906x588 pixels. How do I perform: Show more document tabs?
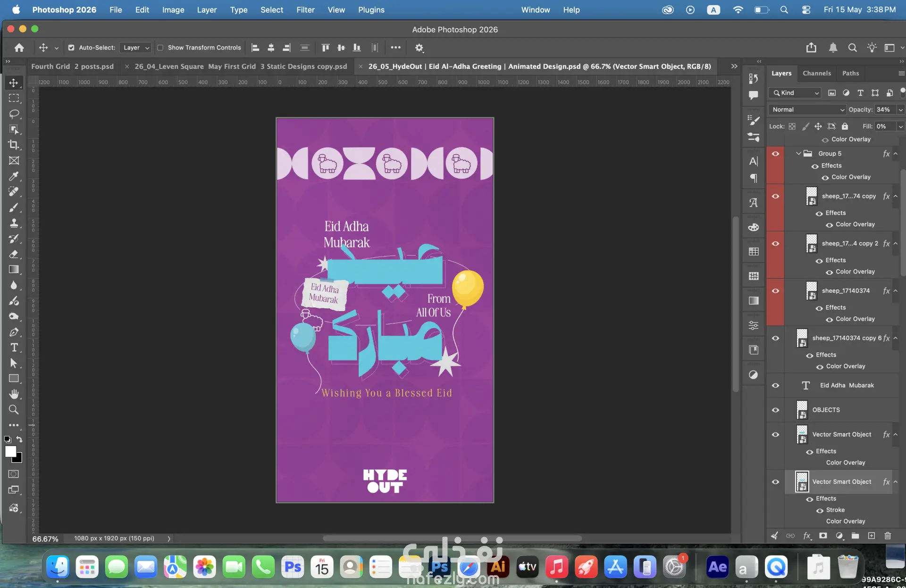(734, 66)
